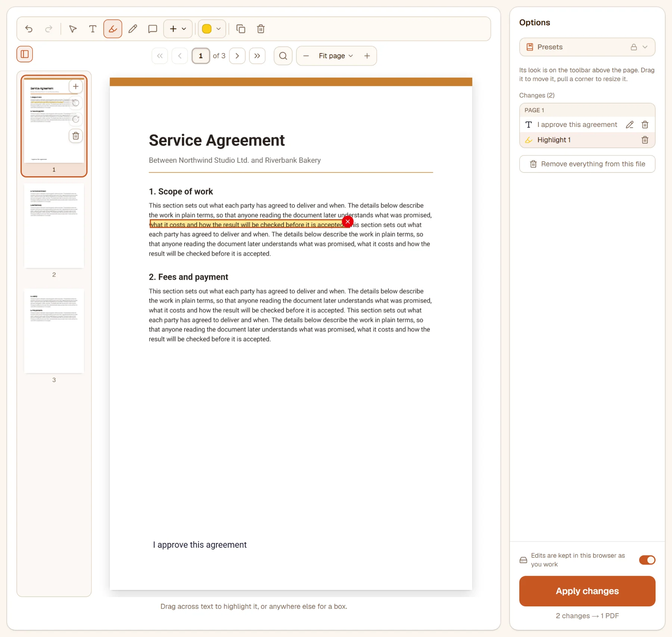
Task: Open the yellow highlight color picker
Action: (x=212, y=29)
